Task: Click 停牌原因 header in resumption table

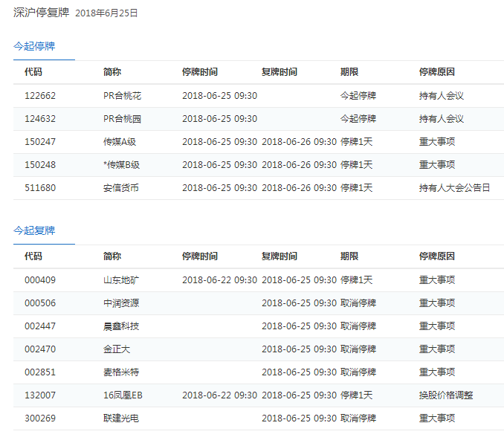Action: tap(437, 256)
